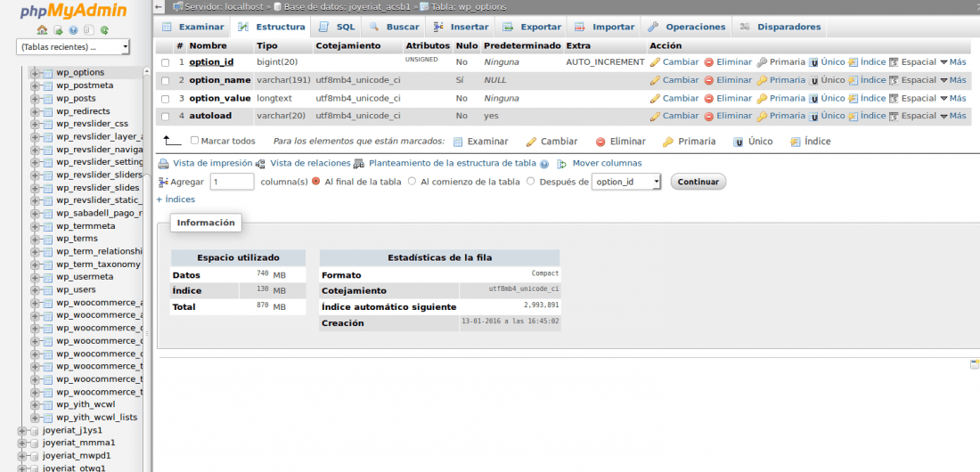Expand the joyeriat_j1ys1 database node
This screenshot has height=472, width=980.
tap(22, 431)
